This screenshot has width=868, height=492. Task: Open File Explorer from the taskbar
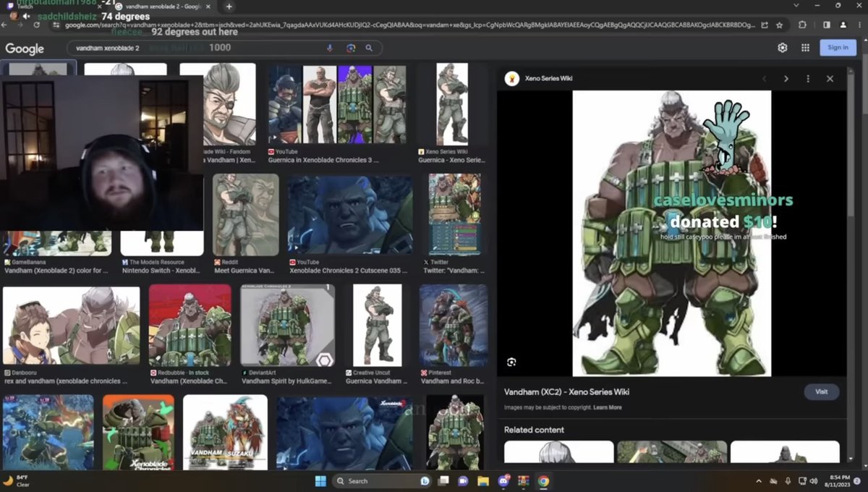(483, 480)
